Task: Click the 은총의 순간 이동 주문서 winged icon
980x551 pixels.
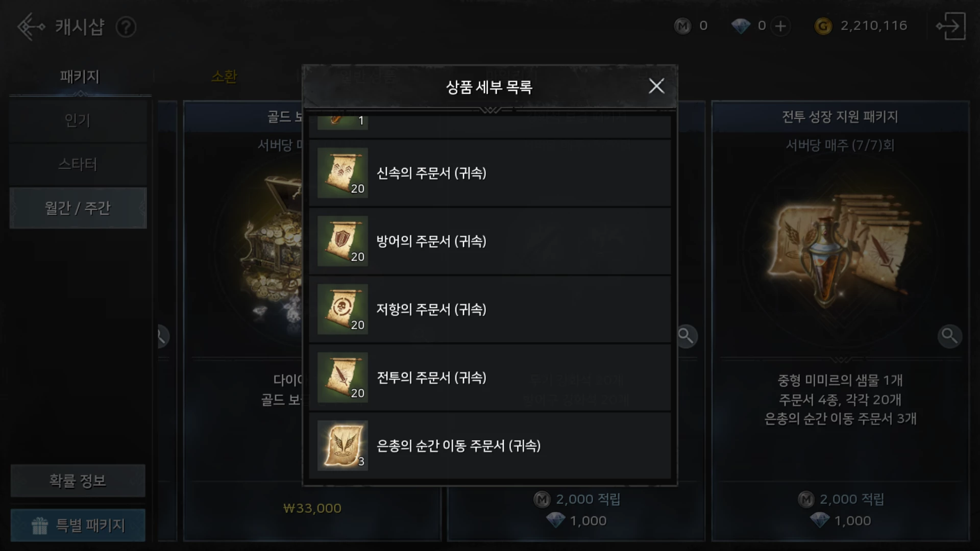Action: click(x=342, y=445)
